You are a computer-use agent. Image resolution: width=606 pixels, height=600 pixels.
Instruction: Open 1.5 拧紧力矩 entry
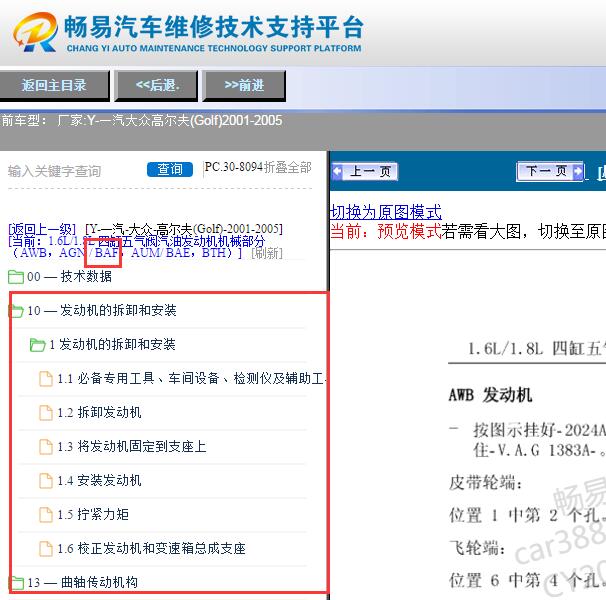pos(93,515)
